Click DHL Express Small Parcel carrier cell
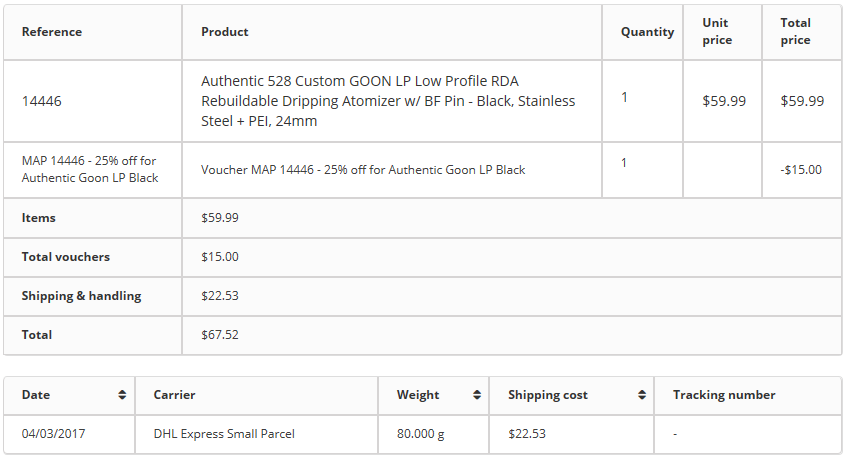Image resolution: width=849 pixels, height=460 pixels. tap(224, 434)
